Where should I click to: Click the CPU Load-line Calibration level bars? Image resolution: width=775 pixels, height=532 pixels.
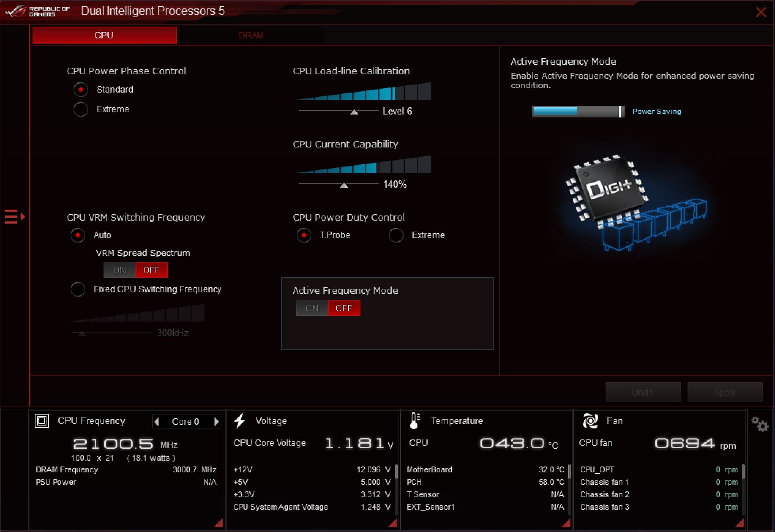[x=363, y=91]
